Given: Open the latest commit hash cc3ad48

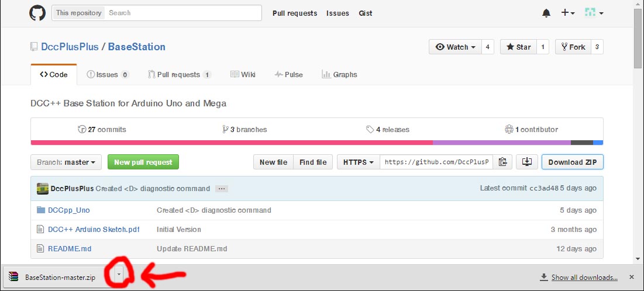Looking at the screenshot, I should pos(544,188).
